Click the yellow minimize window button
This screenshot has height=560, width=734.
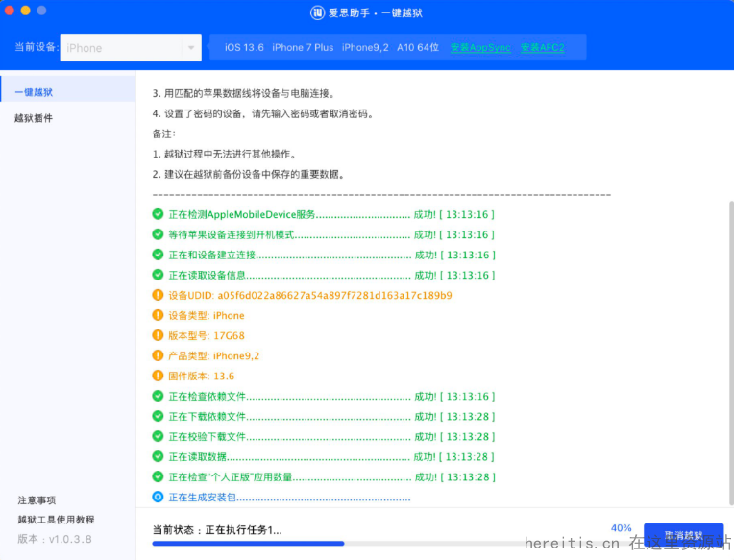(26, 11)
